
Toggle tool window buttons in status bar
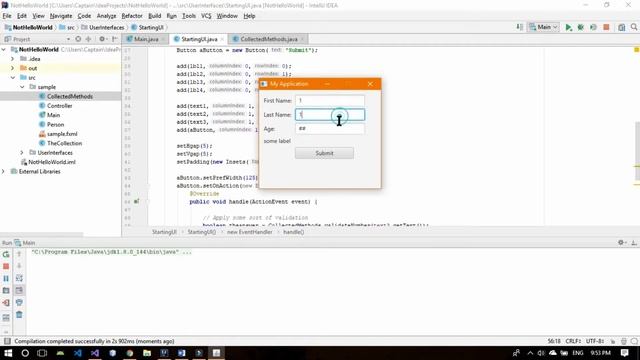tap(7, 341)
